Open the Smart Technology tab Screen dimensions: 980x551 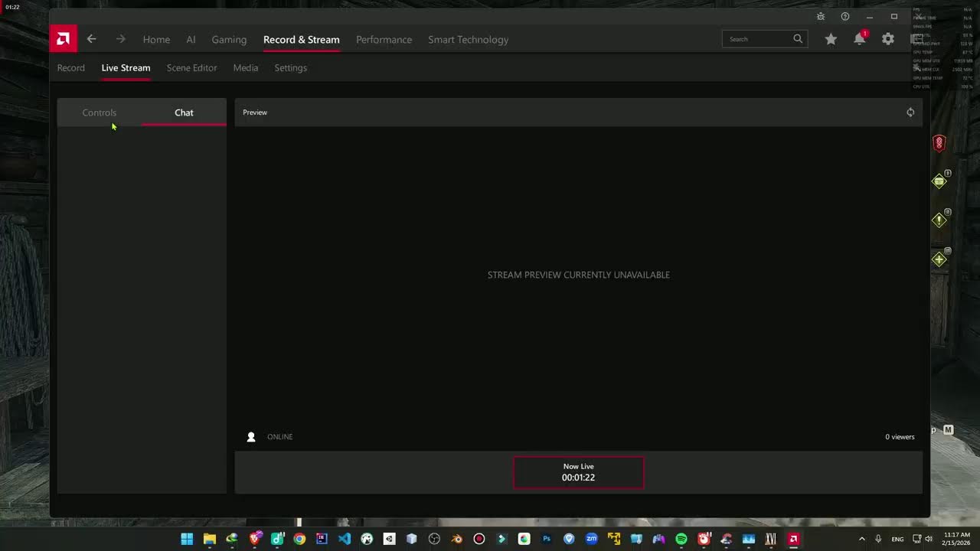468,40
